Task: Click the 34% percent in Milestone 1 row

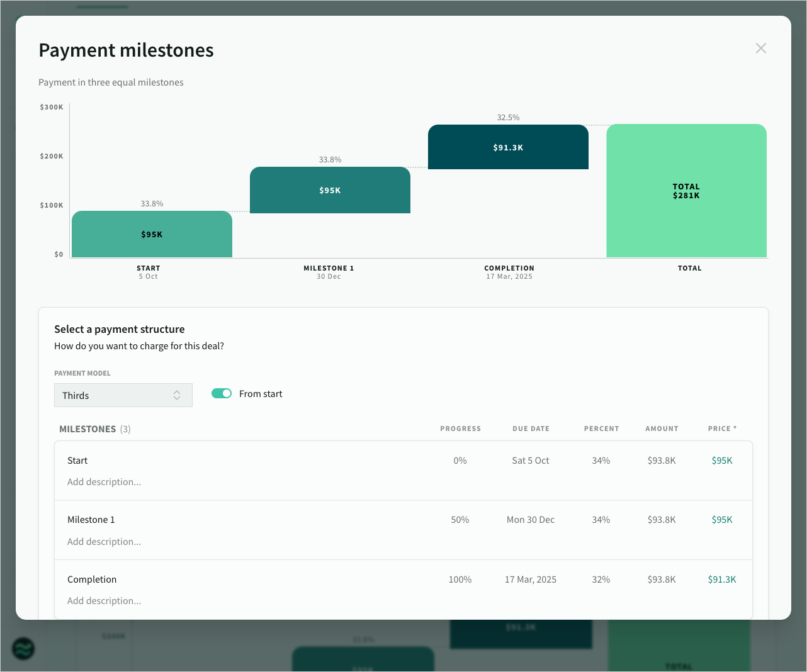Action: [601, 520]
